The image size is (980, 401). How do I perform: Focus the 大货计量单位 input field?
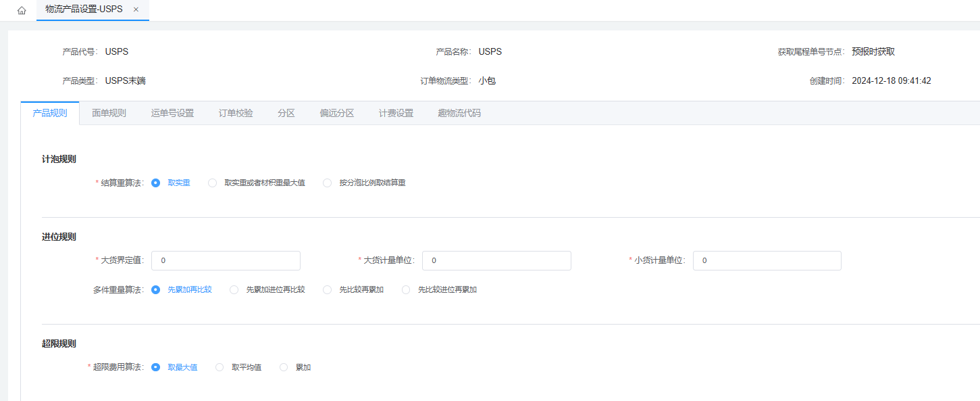[x=496, y=260]
